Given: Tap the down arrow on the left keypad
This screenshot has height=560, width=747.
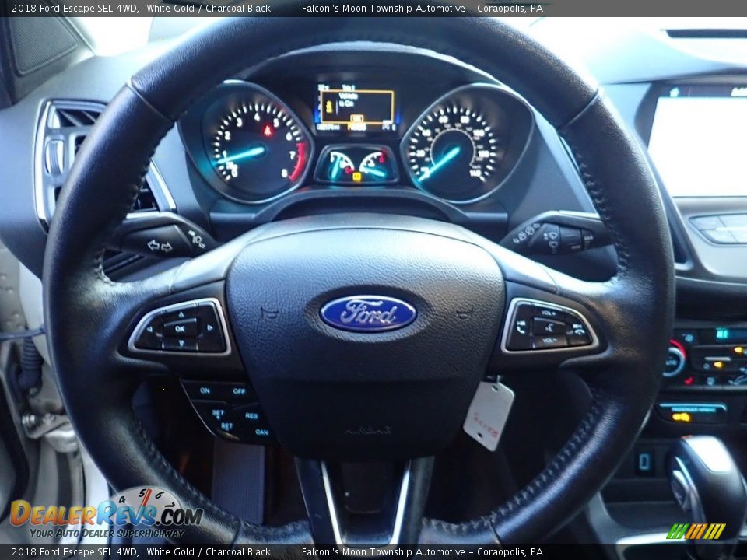Looking at the screenshot, I should [x=181, y=343].
